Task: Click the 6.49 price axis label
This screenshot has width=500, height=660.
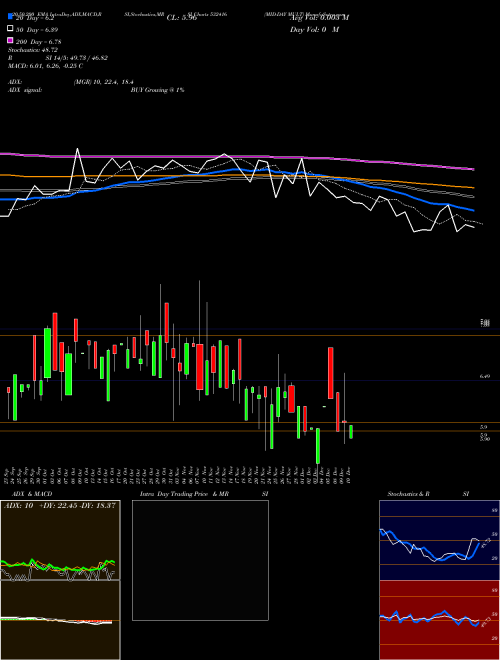Action: coord(484,377)
